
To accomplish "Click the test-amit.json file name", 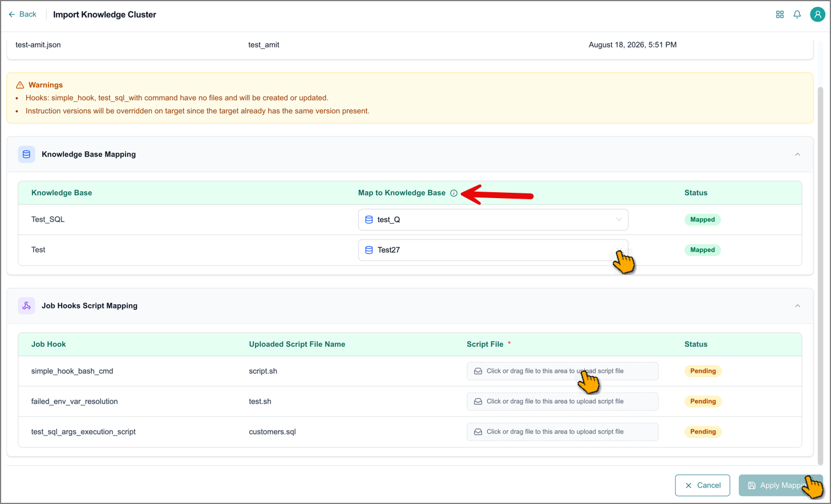I will pyautogui.click(x=38, y=45).
